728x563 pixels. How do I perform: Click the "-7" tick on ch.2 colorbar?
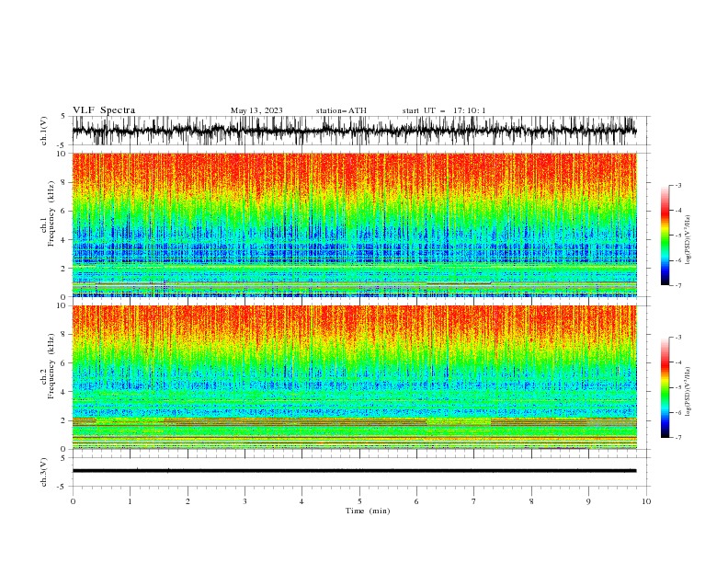(x=677, y=438)
